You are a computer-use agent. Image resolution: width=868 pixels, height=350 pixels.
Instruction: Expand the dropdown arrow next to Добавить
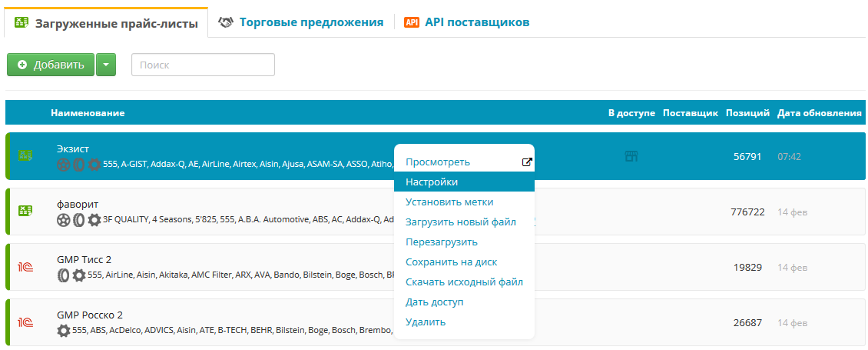click(x=106, y=65)
